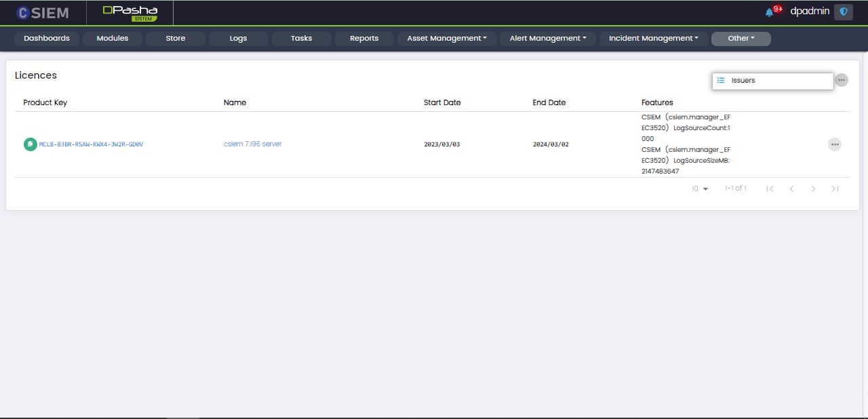868x419 pixels.
Task: Open the Dashboards menu item
Action: (47, 39)
